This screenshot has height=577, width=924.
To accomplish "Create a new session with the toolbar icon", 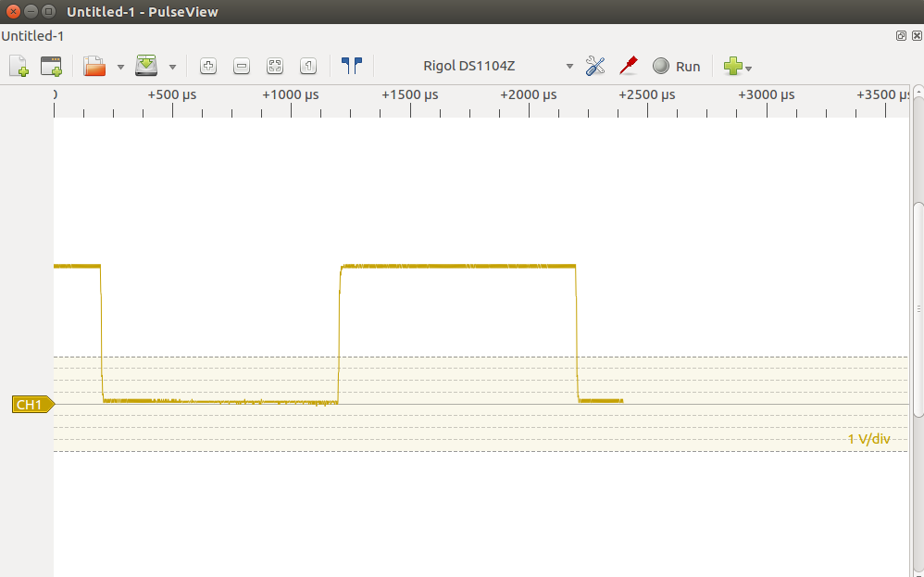I will (19, 66).
